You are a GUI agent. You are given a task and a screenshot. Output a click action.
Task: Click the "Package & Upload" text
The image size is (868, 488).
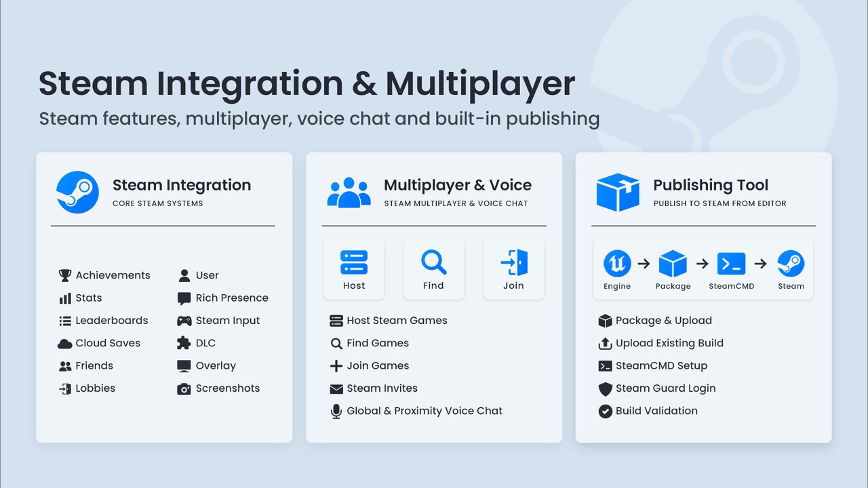pos(664,321)
